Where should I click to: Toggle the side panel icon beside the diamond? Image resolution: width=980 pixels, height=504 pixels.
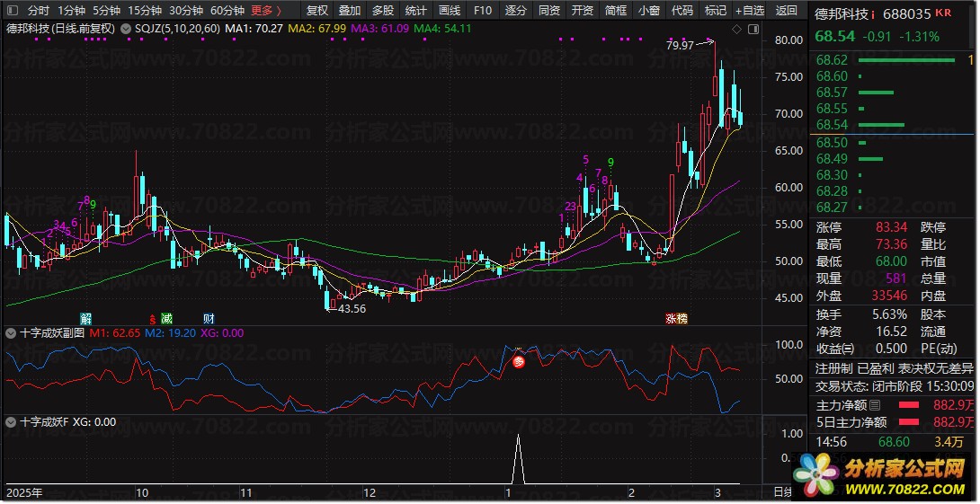[753, 30]
